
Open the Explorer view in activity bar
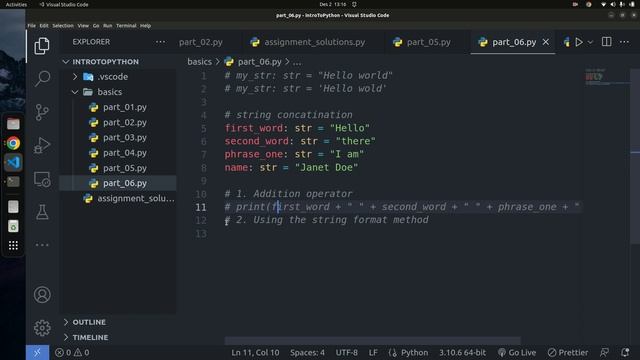point(42,46)
